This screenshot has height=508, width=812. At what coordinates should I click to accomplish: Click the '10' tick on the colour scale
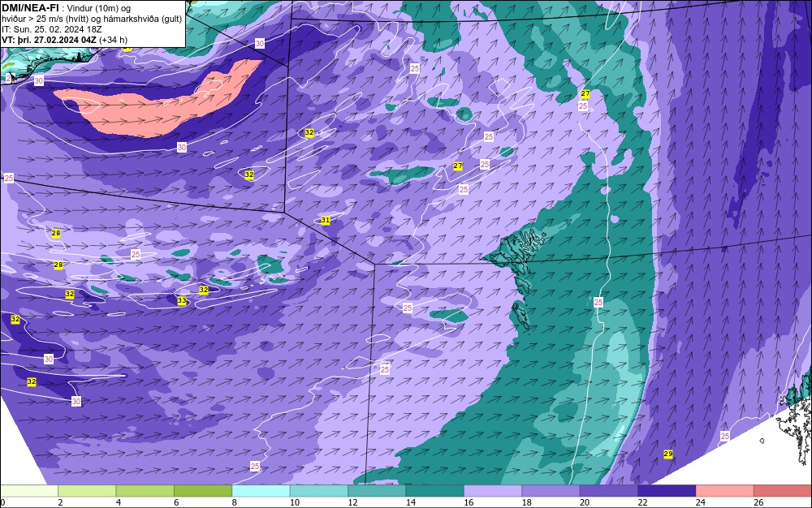[x=295, y=502]
